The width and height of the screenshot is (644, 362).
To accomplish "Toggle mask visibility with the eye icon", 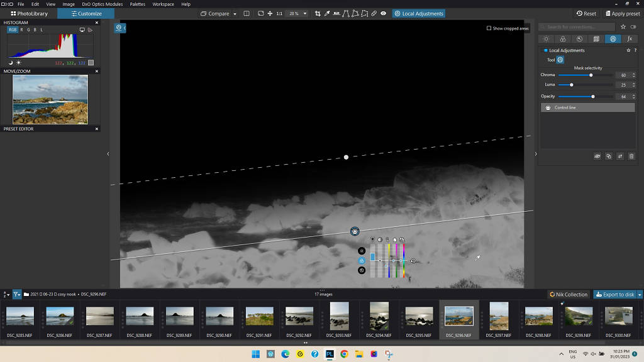I will 597,156.
